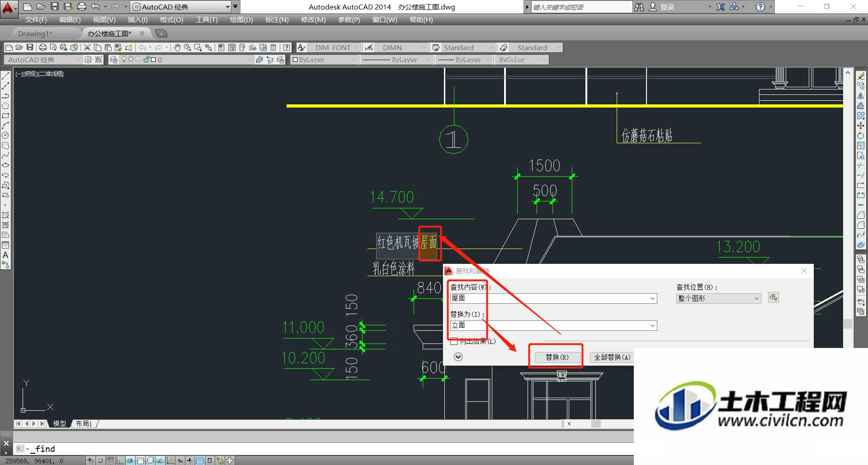Select the Polyline draw tool

point(5,96)
